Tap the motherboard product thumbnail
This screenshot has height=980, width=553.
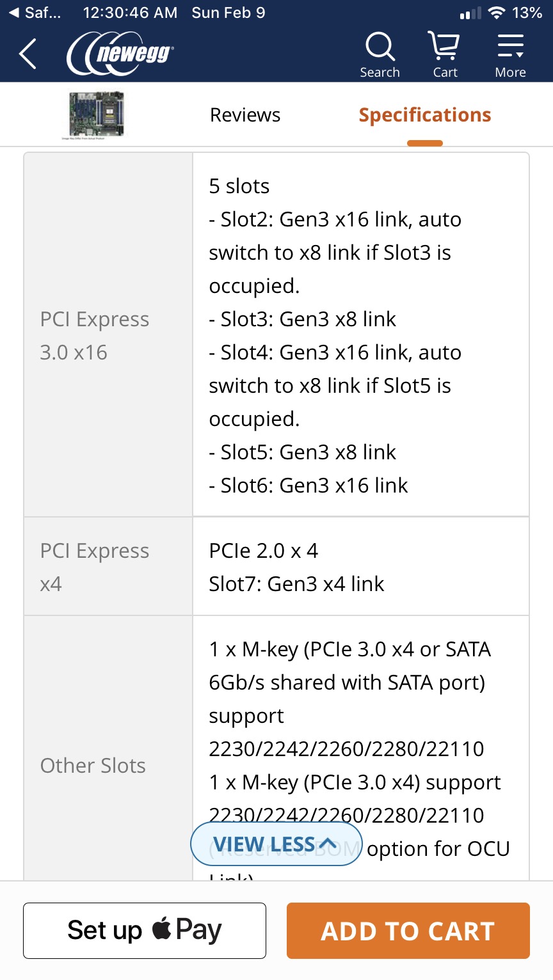tap(97, 115)
